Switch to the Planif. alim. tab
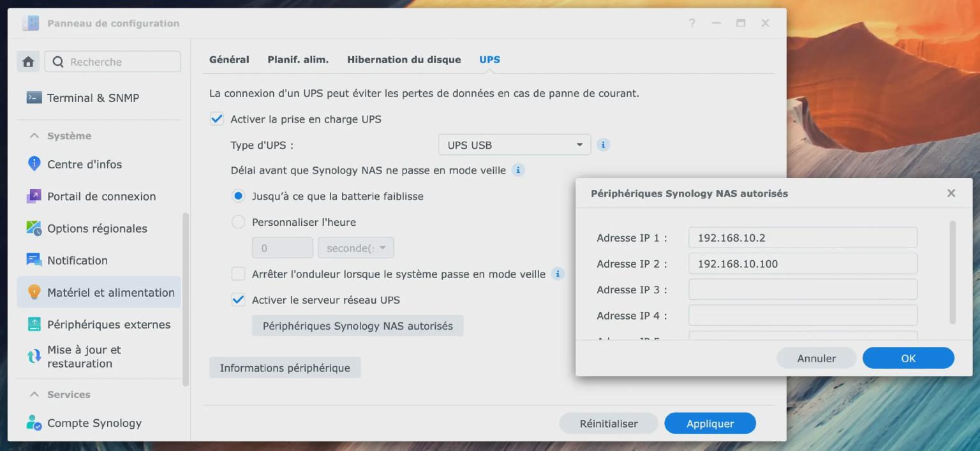This screenshot has height=451, width=980. tap(298, 59)
